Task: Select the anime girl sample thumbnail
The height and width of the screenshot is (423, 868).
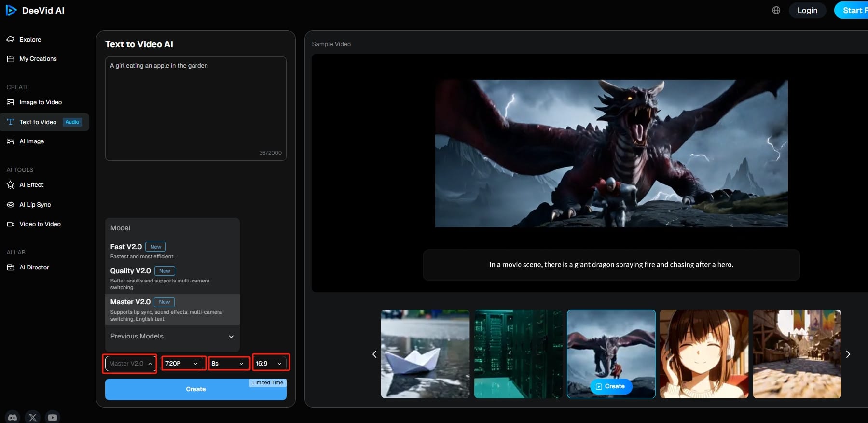Action: 704,354
